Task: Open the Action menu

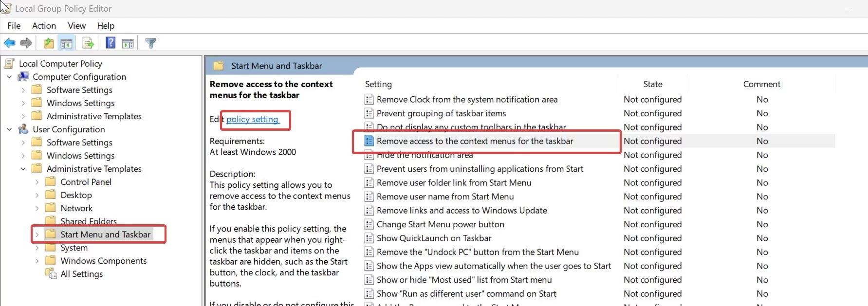Action: point(44,26)
